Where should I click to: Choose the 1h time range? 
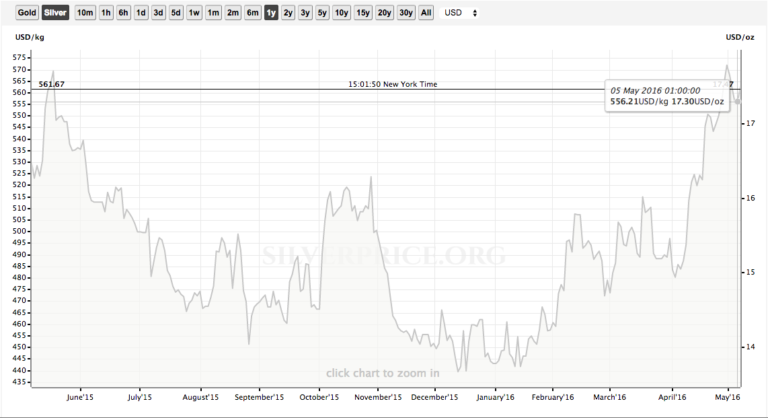106,13
